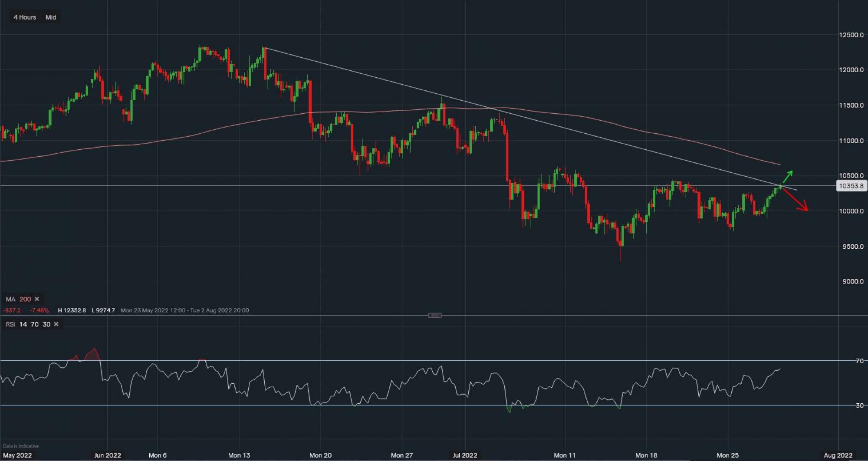This screenshot has width=868, height=461.
Task: Open the Mid price type selector
Action: (51, 17)
